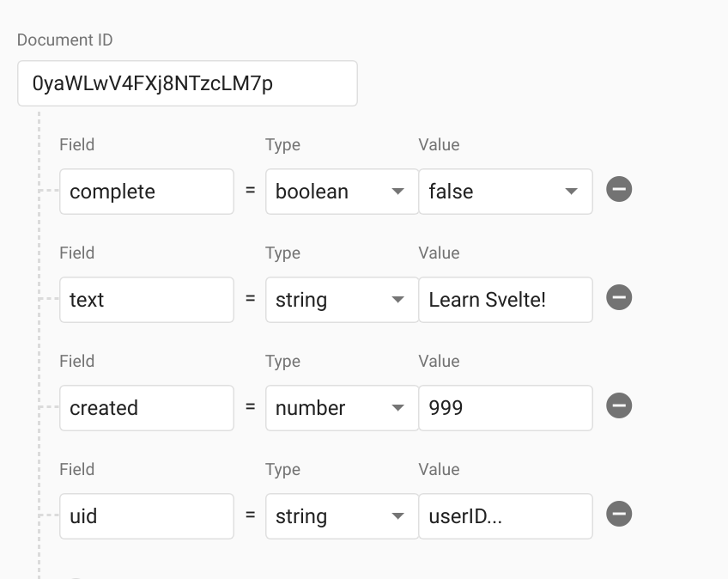
Task: Select the value box showing userID...
Action: (506, 515)
